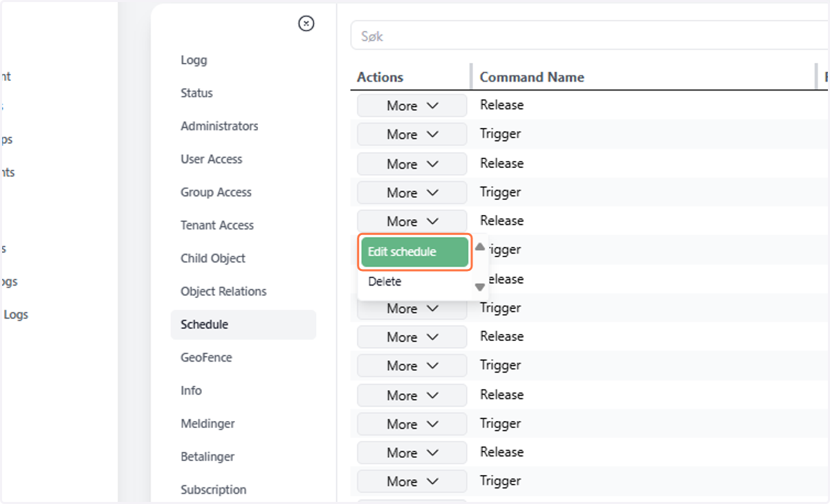The image size is (830, 504).
Task: Open the More dropdown in the topmost Release row
Action: tap(412, 106)
